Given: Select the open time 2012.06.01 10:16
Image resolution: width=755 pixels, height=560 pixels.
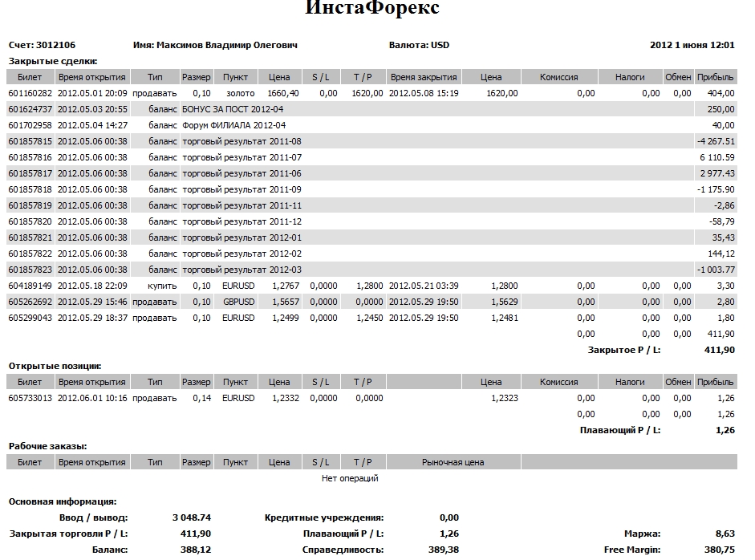Looking at the screenshot, I should click(x=92, y=398).
